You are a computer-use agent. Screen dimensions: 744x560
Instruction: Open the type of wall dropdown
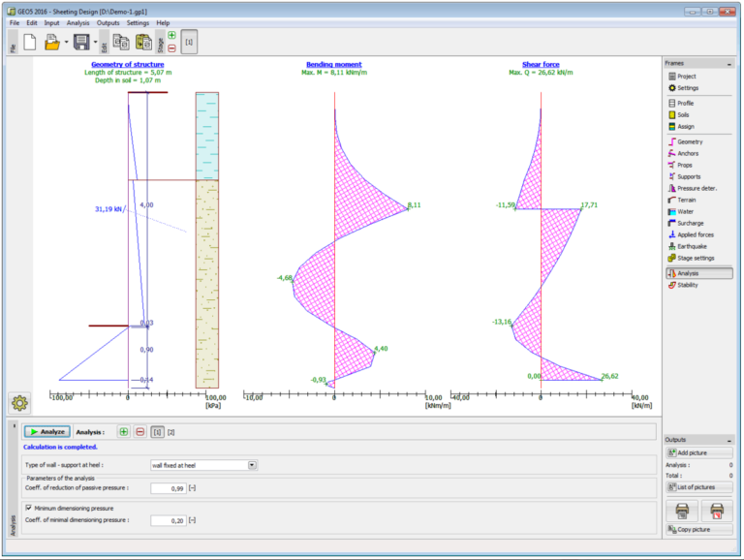252,465
